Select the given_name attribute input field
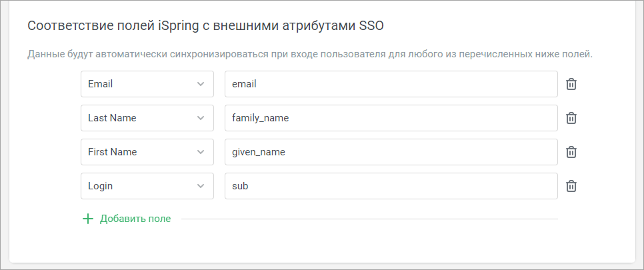 391,152
